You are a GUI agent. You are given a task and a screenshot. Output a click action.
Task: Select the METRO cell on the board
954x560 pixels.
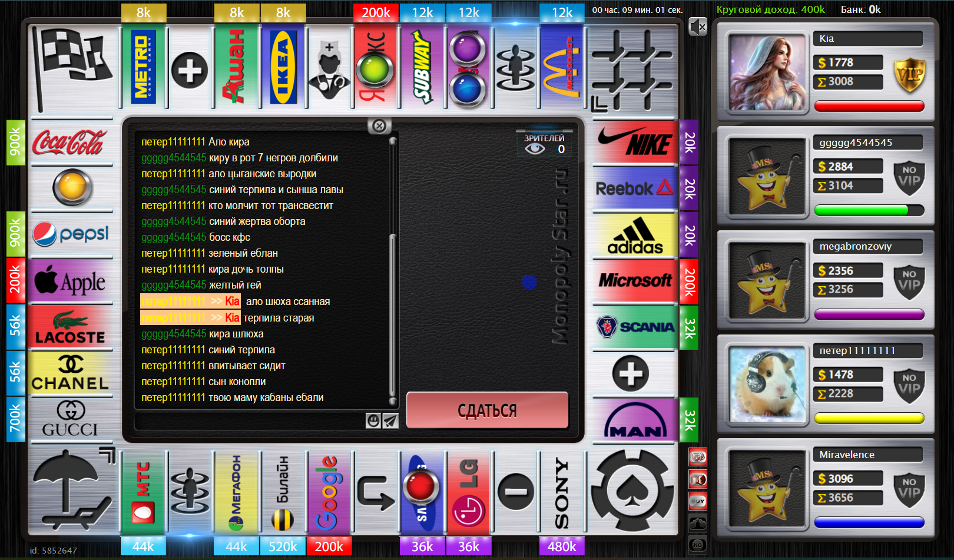click(144, 67)
